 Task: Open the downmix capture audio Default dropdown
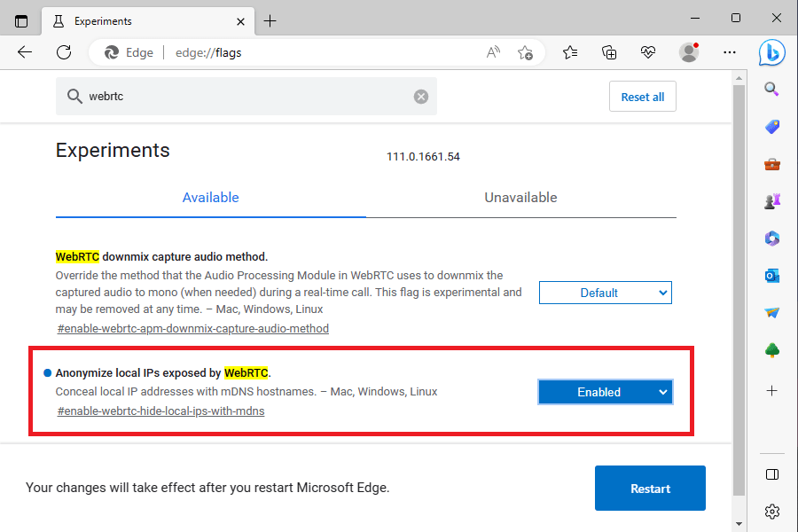pyautogui.click(x=605, y=293)
